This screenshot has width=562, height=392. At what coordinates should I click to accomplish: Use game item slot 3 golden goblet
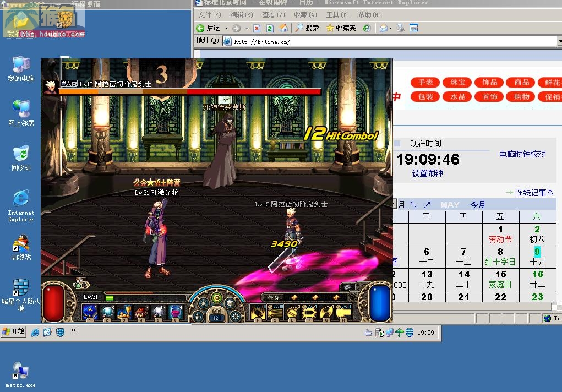coord(124,312)
